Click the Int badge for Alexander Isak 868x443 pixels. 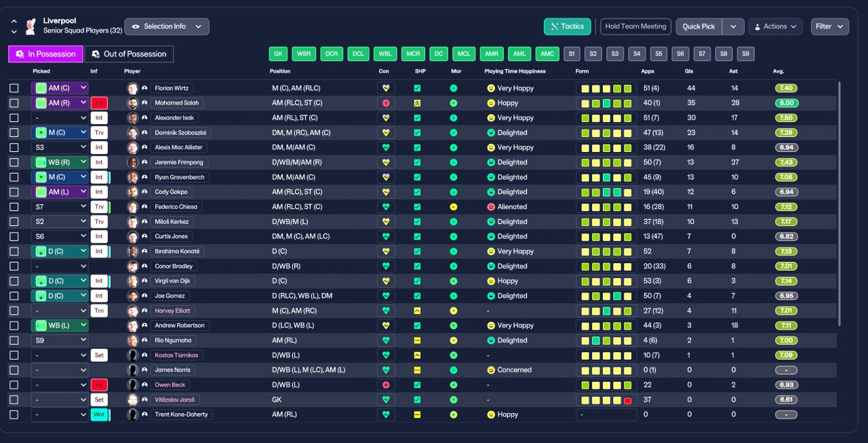[x=99, y=118]
